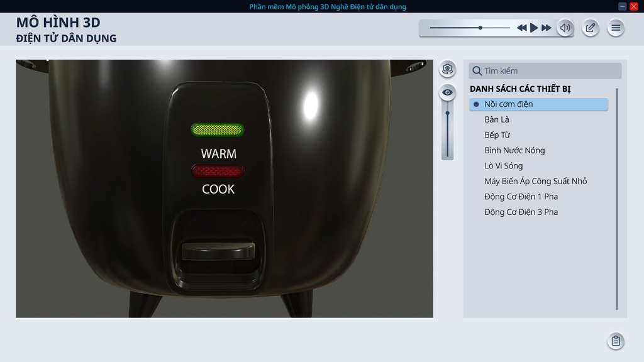
Task: Click the COOK label on cooker
Action: tap(218, 189)
